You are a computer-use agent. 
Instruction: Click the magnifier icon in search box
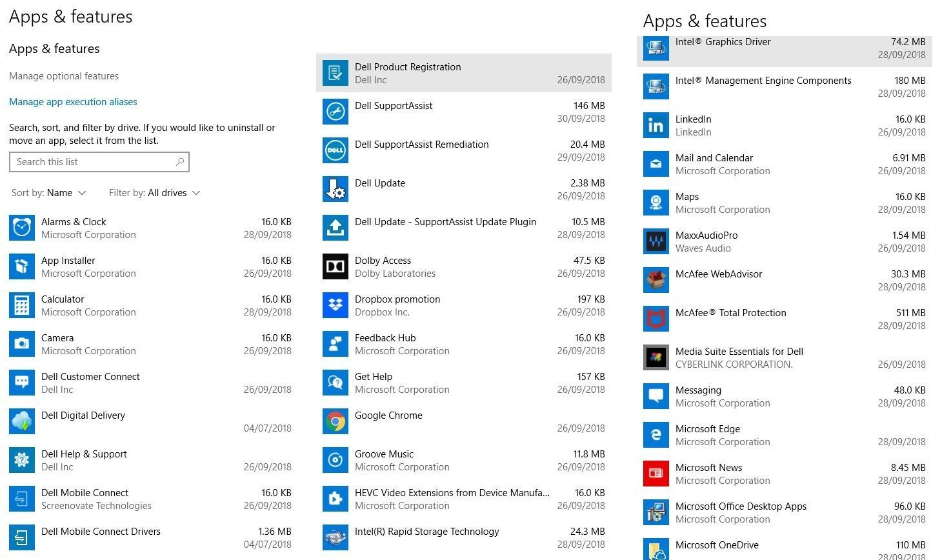(x=180, y=162)
